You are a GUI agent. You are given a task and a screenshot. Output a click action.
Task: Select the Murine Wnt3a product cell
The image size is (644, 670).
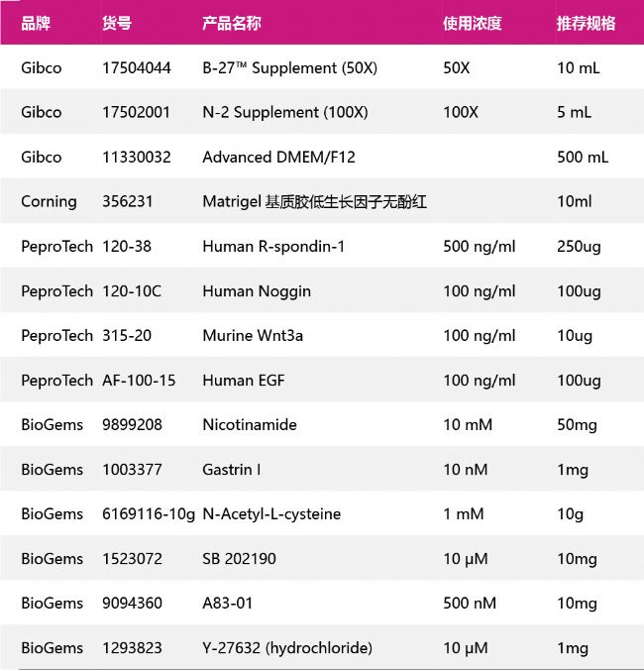(x=253, y=336)
